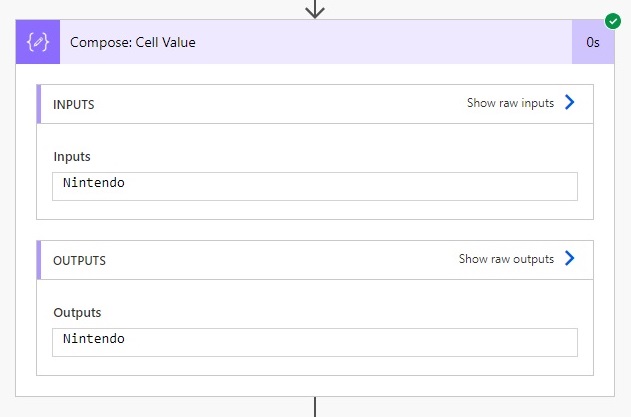This screenshot has height=417, width=631.
Task: Click the INPUTS heading text
Action: (x=74, y=105)
